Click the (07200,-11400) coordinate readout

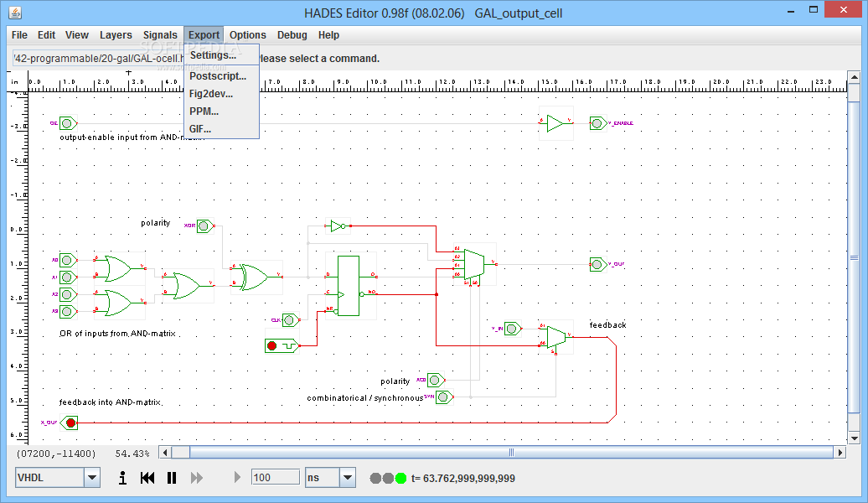point(56,454)
